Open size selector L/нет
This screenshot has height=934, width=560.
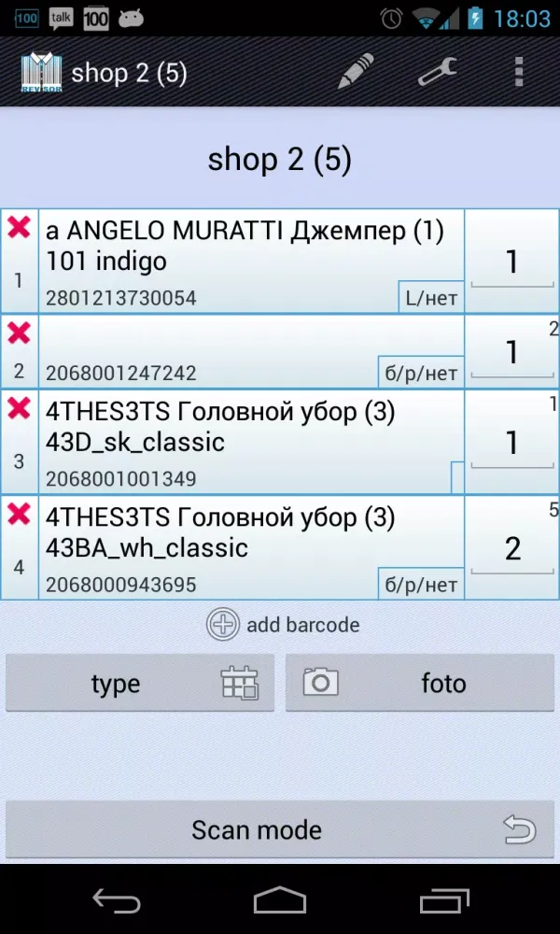431,299
